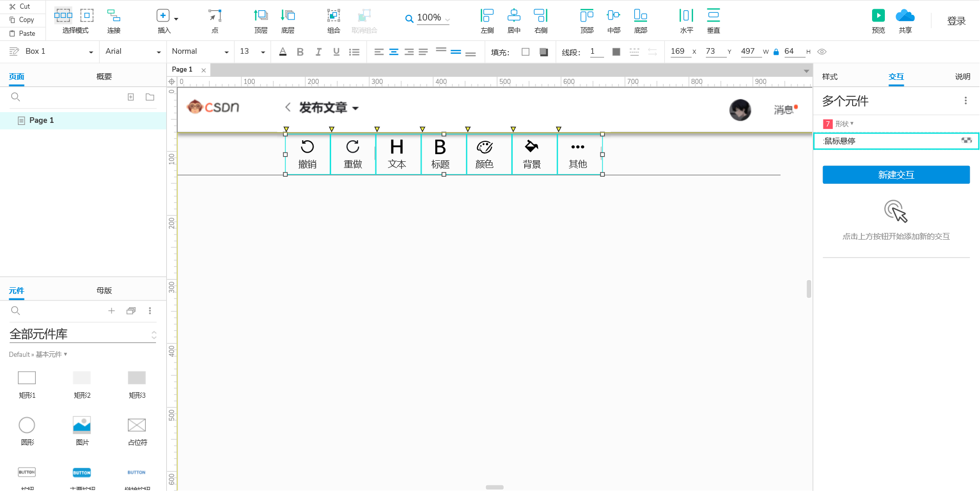Image resolution: width=980 pixels, height=491 pixels.
Task: Activate the 连接 connector tool
Action: click(114, 22)
